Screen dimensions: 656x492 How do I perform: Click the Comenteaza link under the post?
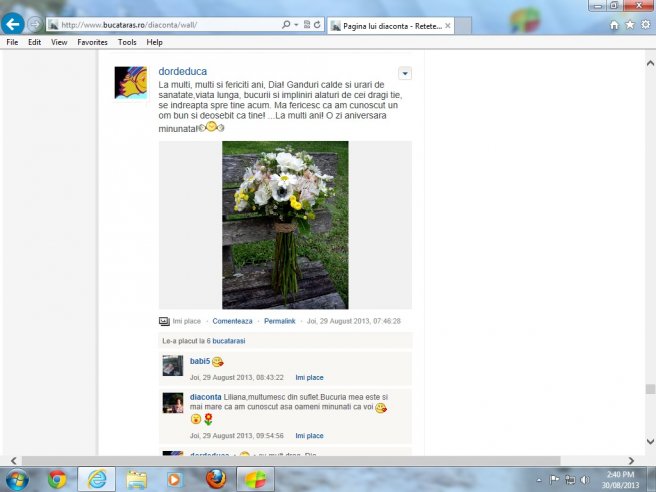[x=232, y=321]
